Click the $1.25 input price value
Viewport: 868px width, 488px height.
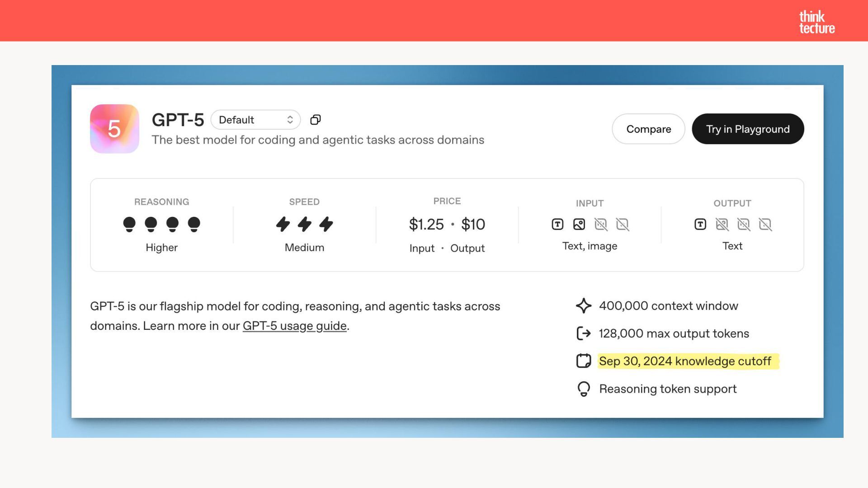(x=426, y=225)
